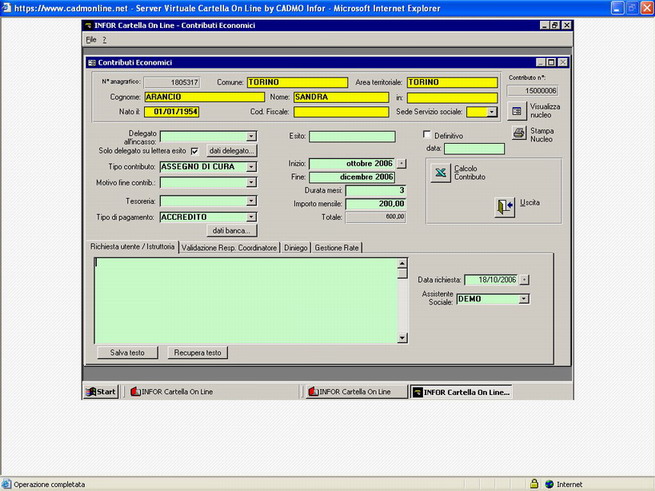The image size is (655, 491).
Task: Select the Richiesta utente / Istruttoria tab
Action: [x=132, y=247]
